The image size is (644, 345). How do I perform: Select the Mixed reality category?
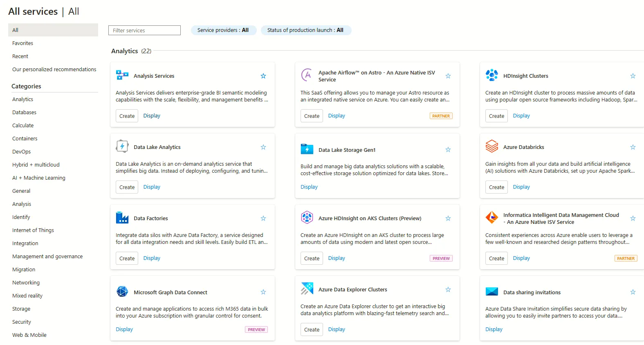(27, 295)
